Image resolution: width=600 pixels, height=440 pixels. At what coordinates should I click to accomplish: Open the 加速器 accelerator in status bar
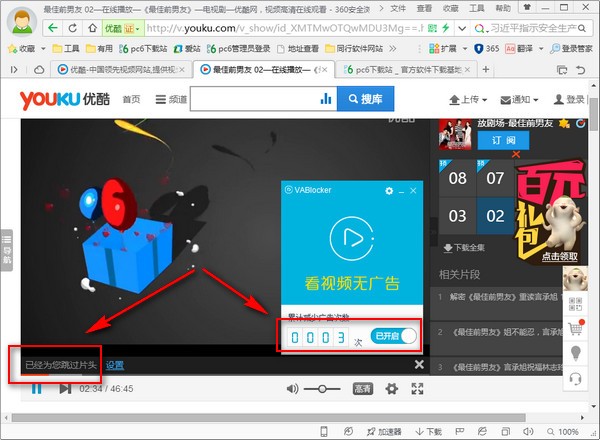coord(384,432)
